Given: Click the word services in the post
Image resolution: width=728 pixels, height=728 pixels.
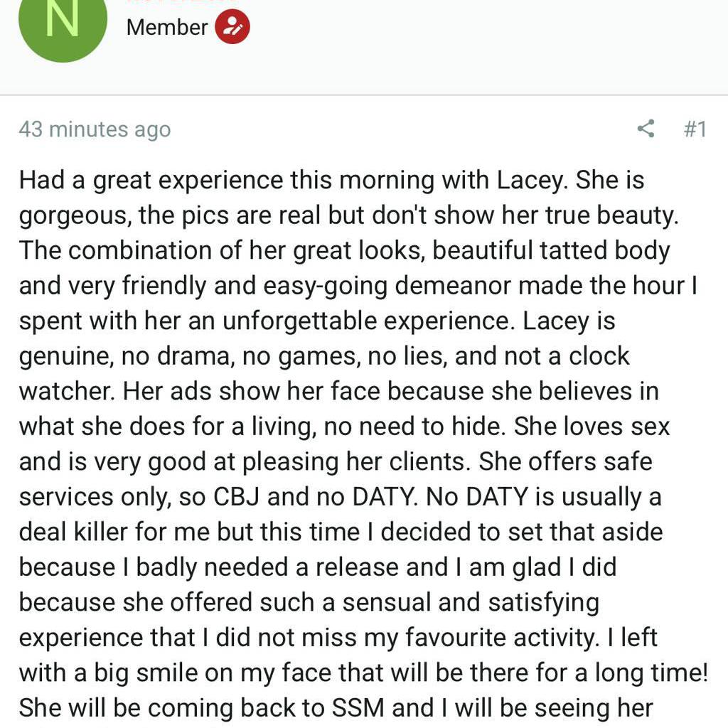Looking at the screenshot, I should click(66, 497).
